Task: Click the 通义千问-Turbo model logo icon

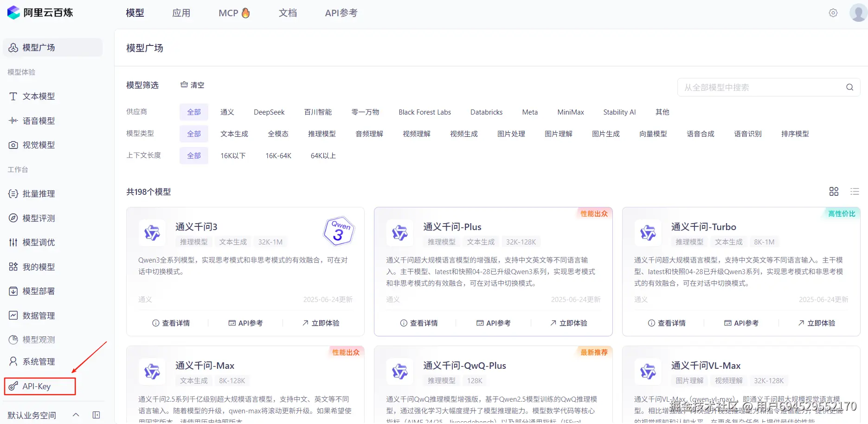Action: pos(648,232)
